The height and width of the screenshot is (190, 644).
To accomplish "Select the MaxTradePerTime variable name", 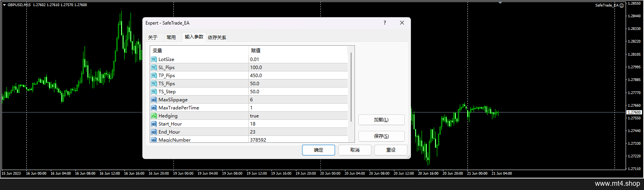I will 179,107.
